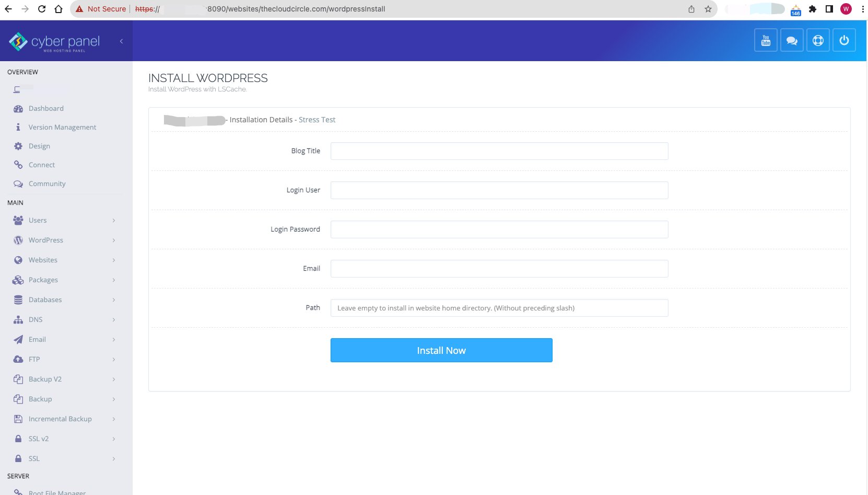This screenshot has height=495, width=868.
Task: Click the Email paper plane icon
Action: click(18, 340)
